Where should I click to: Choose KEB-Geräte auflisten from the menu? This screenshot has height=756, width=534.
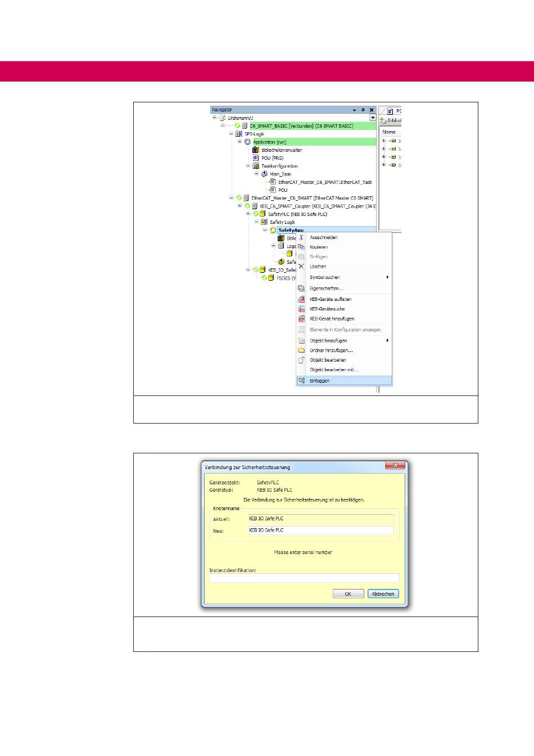[x=344, y=299]
